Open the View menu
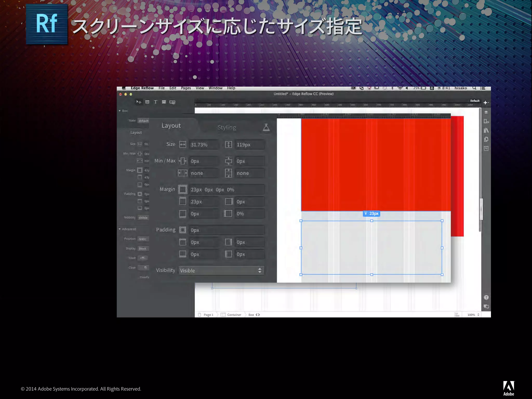Image resolution: width=532 pixels, height=399 pixels. point(200,88)
